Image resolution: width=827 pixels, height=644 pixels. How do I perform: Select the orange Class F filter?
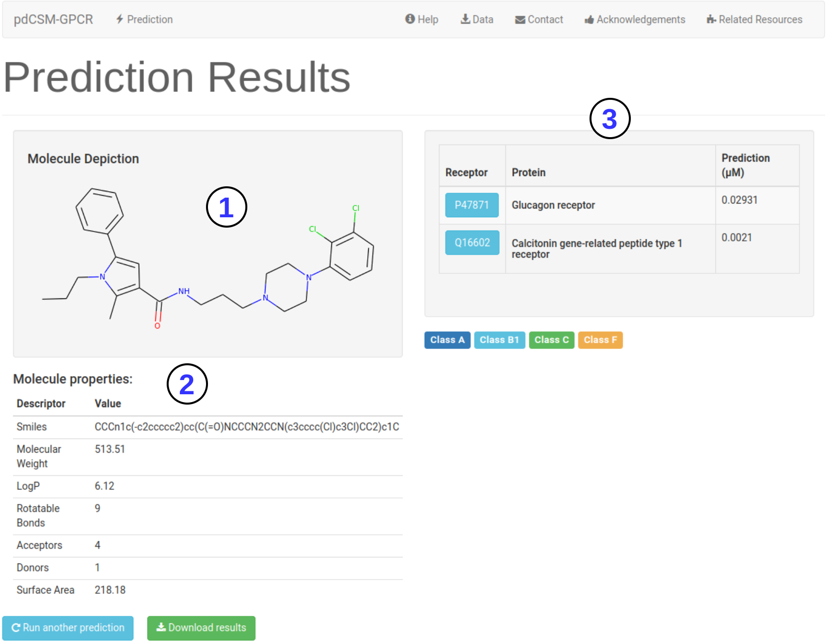tap(600, 340)
